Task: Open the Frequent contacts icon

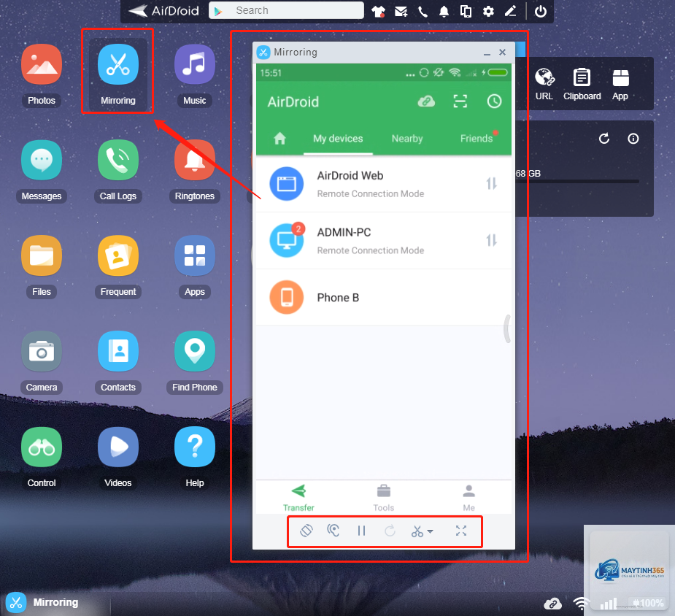Action: point(118,255)
